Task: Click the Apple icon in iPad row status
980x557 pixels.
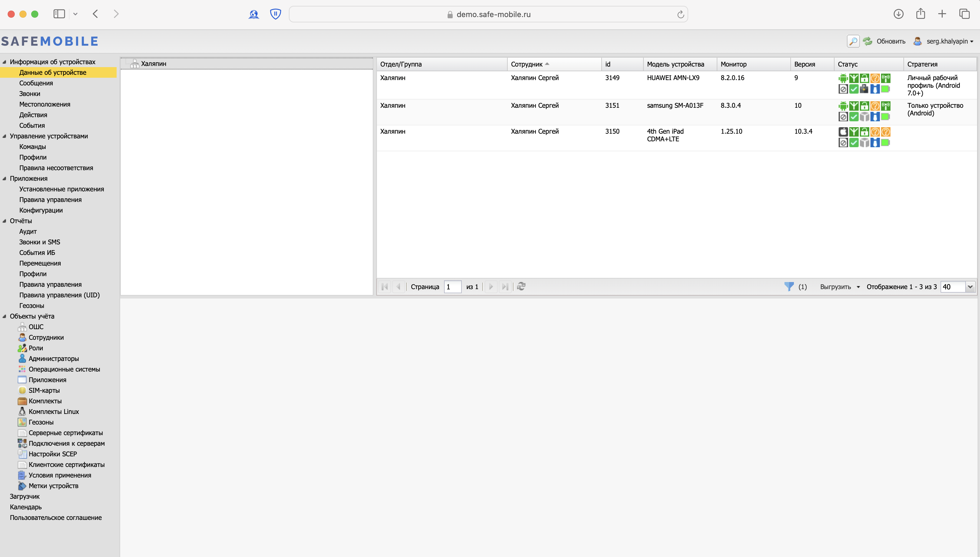Action: tap(842, 132)
